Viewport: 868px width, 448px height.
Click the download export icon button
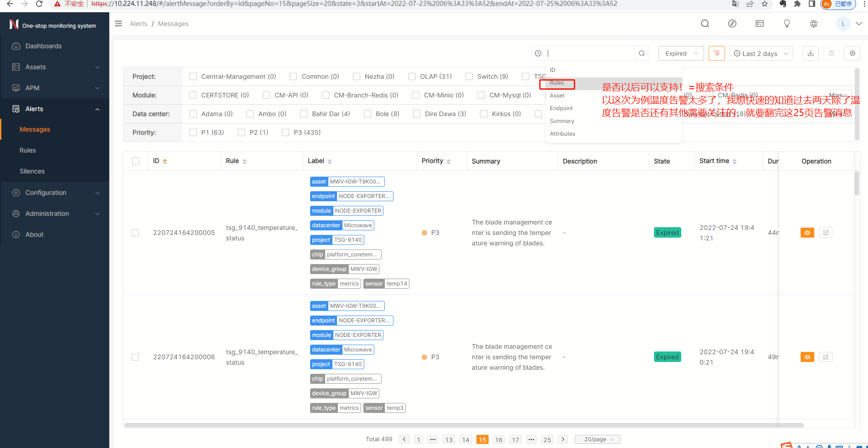(x=811, y=53)
